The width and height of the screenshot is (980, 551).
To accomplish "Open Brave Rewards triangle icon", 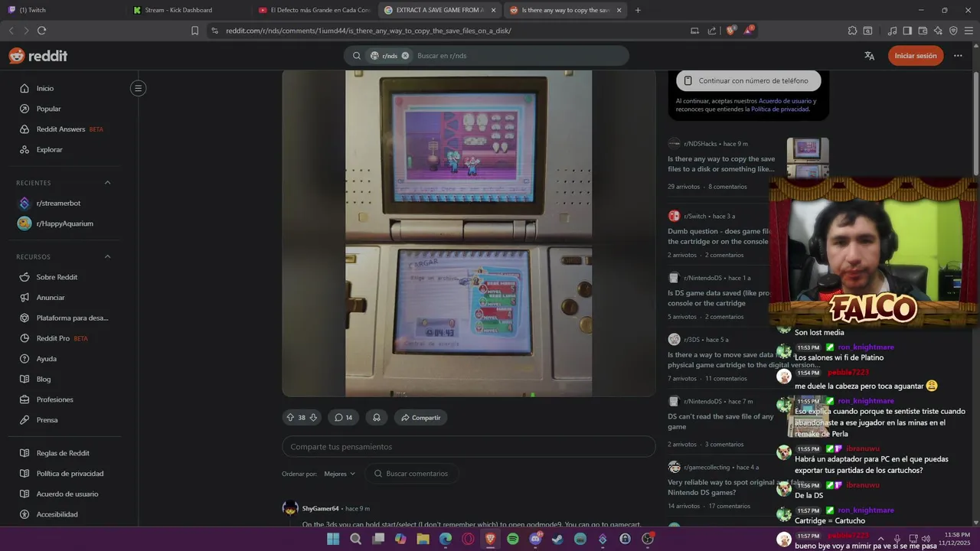I will tap(750, 31).
